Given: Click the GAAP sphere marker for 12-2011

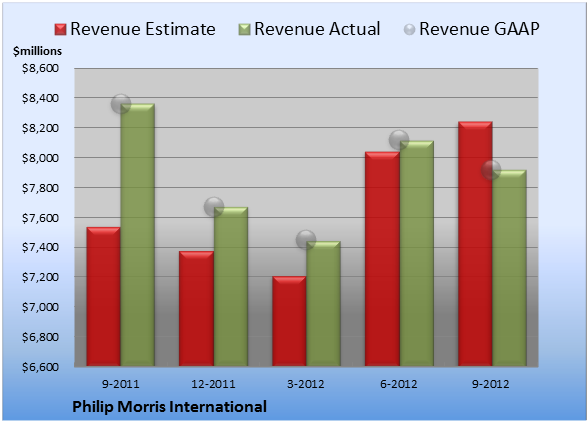Looking at the screenshot, I should coord(214,207).
